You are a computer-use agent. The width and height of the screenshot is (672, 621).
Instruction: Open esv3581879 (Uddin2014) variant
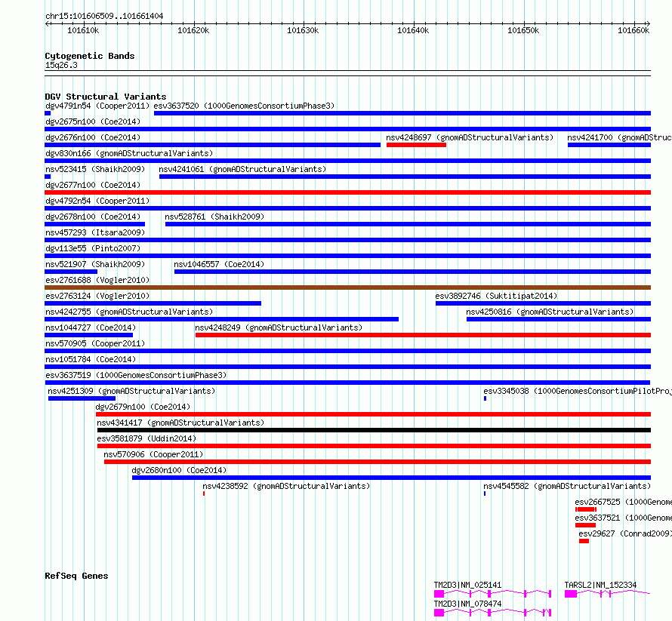point(146,438)
